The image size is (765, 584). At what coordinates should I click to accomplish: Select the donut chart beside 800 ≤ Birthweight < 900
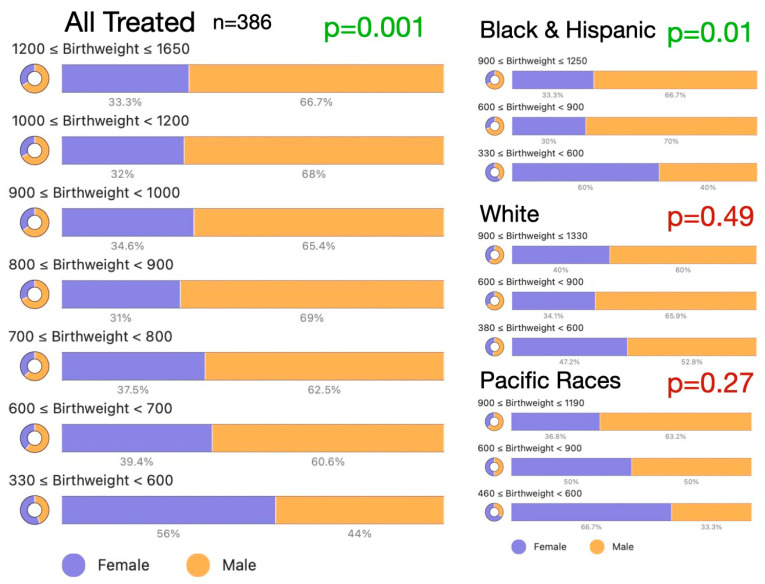(35, 294)
